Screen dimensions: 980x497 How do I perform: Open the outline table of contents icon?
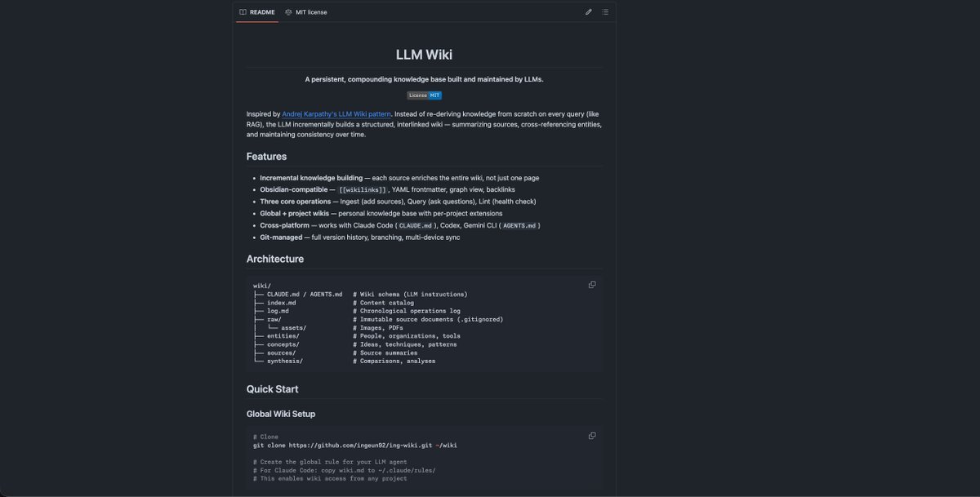point(605,12)
